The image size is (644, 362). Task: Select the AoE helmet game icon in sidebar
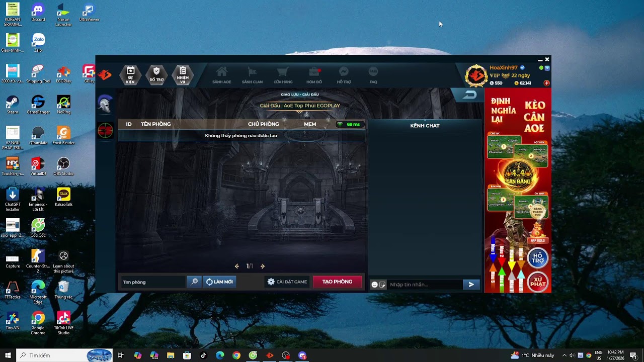pos(105,104)
